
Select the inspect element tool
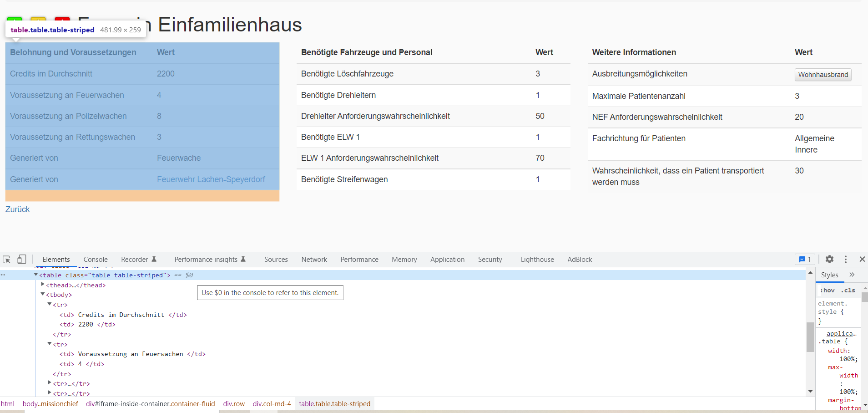click(6, 259)
